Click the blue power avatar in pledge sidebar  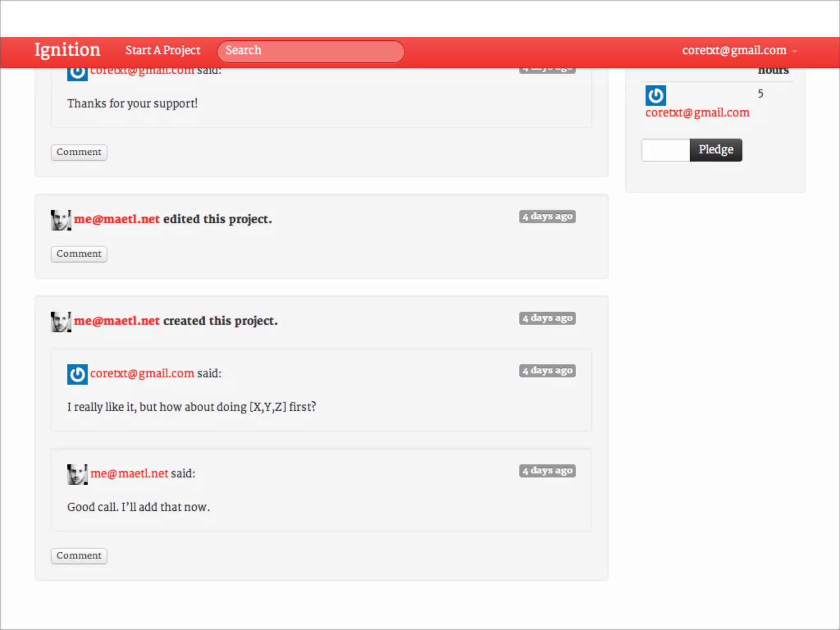655,96
